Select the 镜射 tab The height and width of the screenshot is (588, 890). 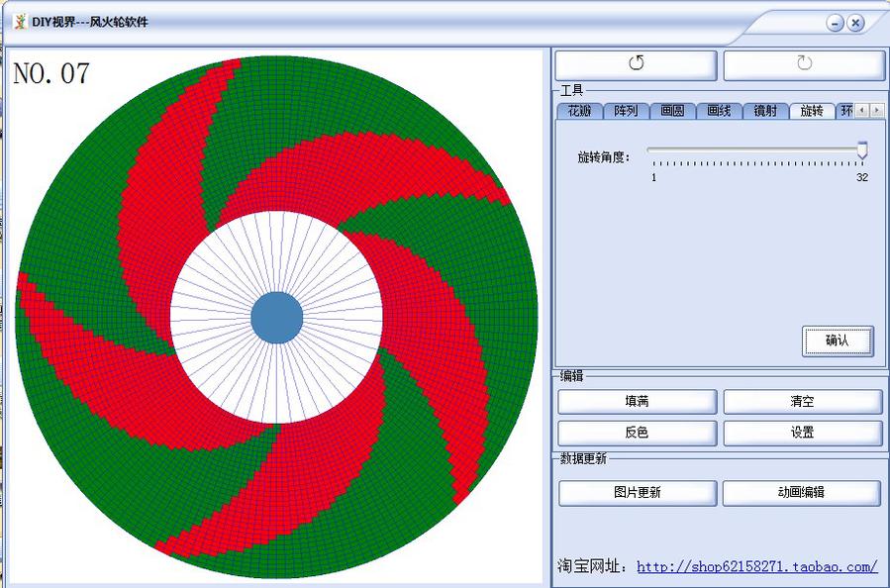tap(765, 111)
